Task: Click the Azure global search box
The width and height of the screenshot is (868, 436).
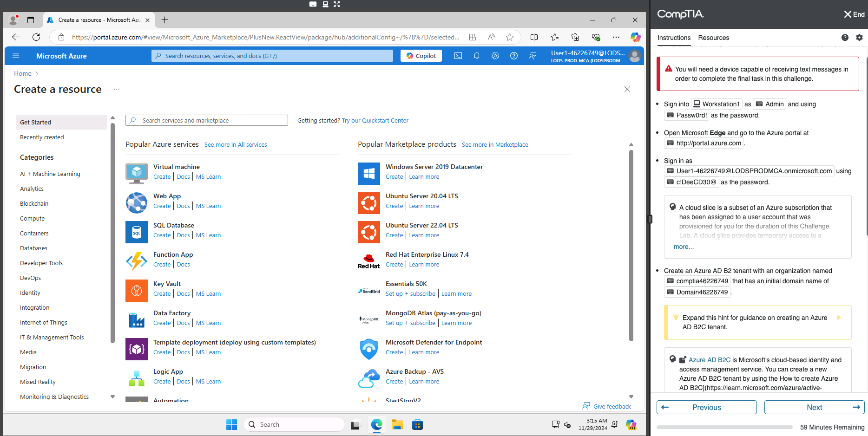Action: (272, 56)
